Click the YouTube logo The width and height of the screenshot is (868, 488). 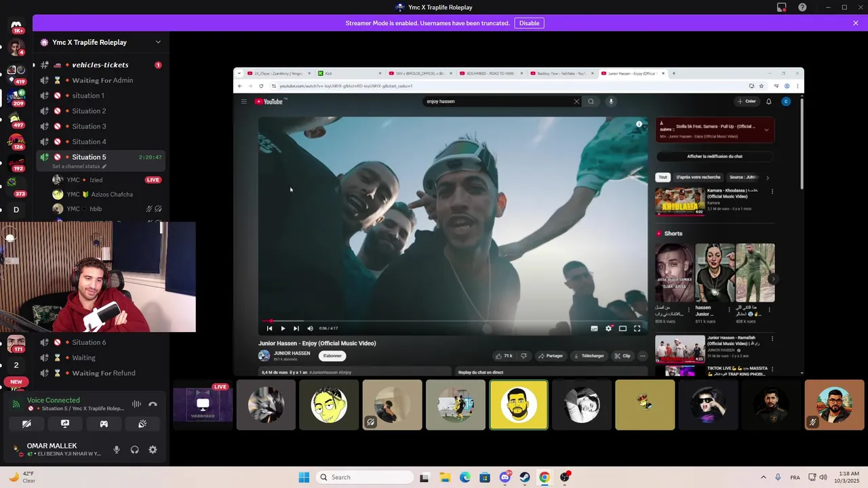pyautogui.click(x=269, y=102)
